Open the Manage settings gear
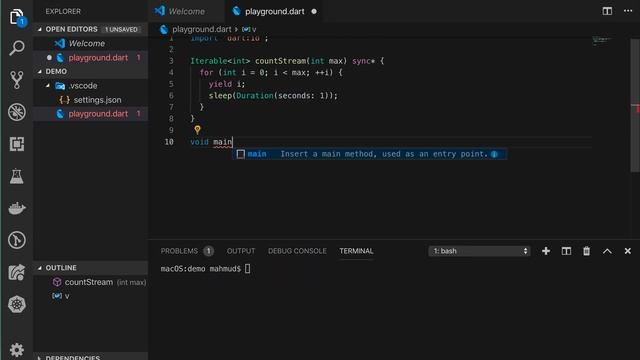This screenshot has width=640, height=360. (17, 350)
